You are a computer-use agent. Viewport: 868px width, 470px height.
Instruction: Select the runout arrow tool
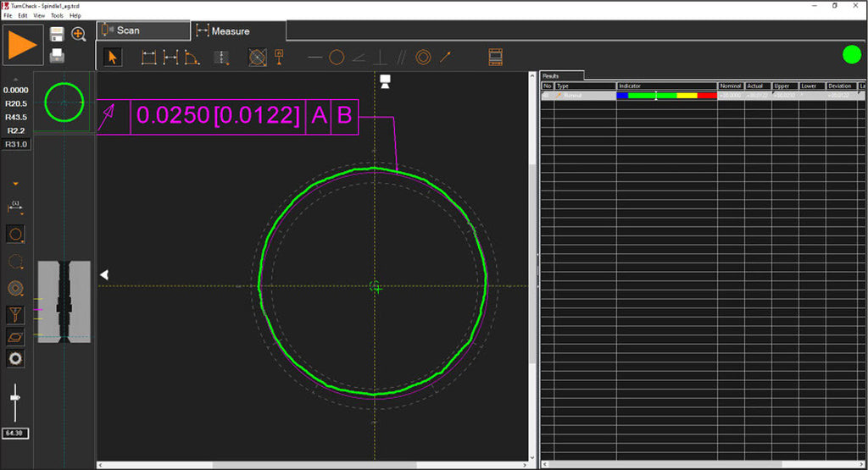(x=446, y=57)
